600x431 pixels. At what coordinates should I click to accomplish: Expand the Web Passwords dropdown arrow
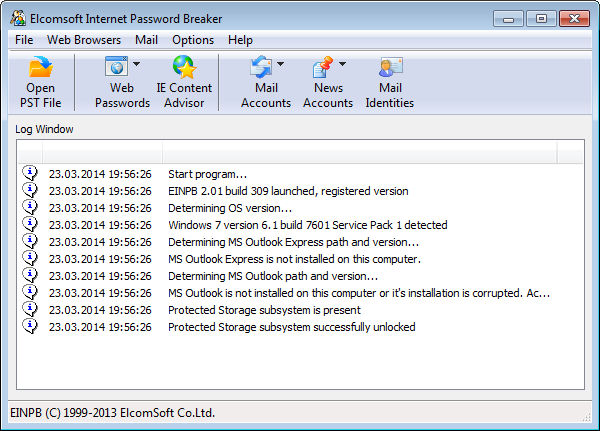[x=136, y=65]
